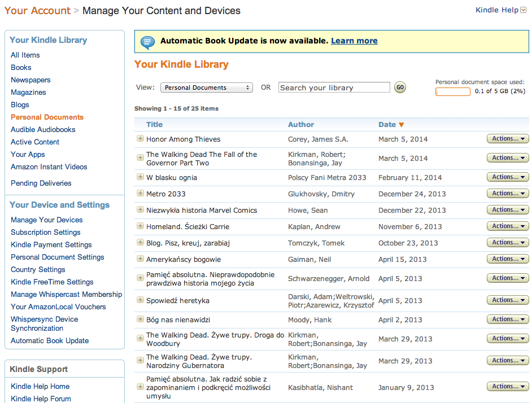The height and width of the screenshot is (403, 532).
Task: Open Your AmazonLocal Vouchers
Action: tap(58, 306)
